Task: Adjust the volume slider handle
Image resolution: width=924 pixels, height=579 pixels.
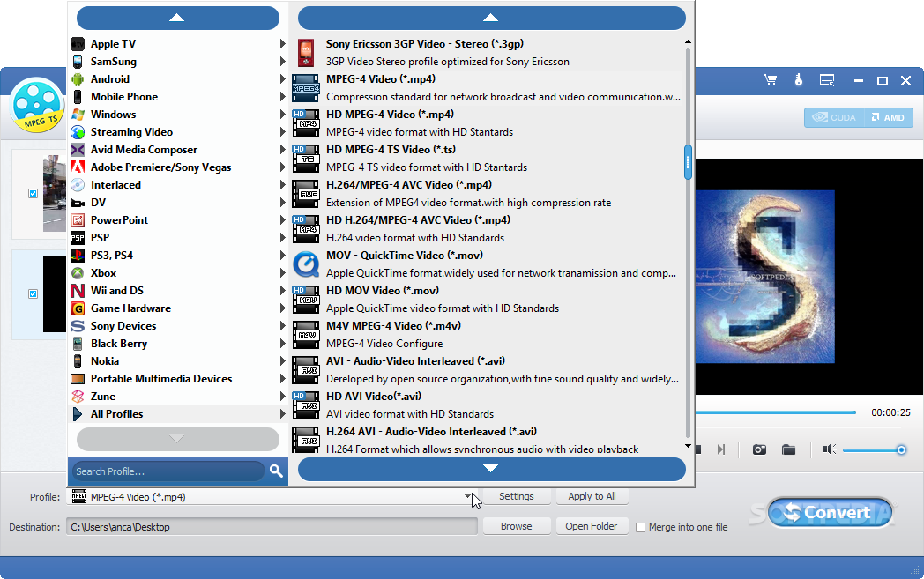Action: 901,450
